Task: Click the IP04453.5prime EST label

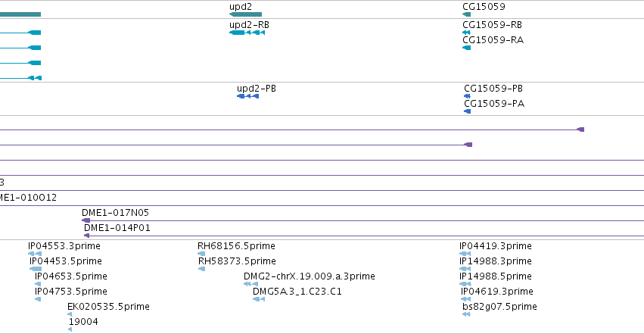Action: [x=66, y=261]
